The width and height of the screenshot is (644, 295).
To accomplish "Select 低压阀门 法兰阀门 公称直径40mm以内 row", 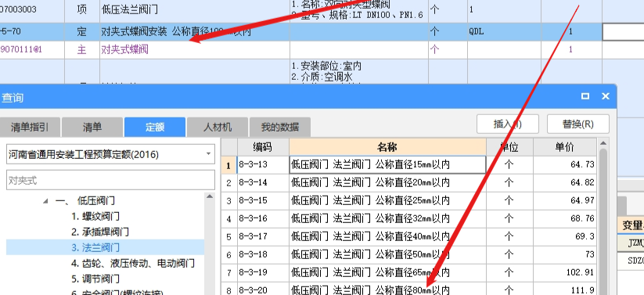I will (x=387, y=236).
